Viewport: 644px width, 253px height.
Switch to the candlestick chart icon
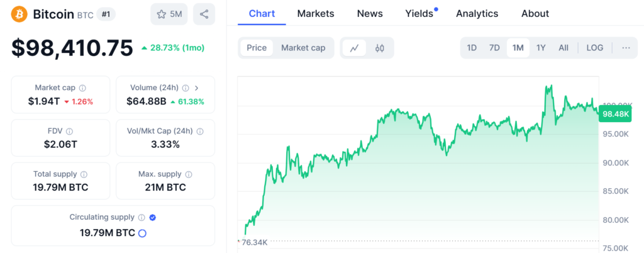pos(380,48)
